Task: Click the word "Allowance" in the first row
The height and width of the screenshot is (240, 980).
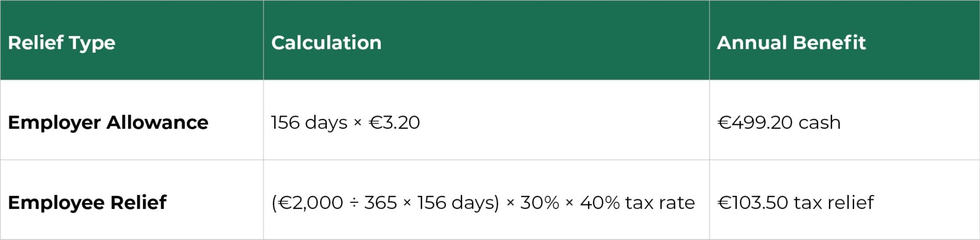Action: (x=157, y=123)
